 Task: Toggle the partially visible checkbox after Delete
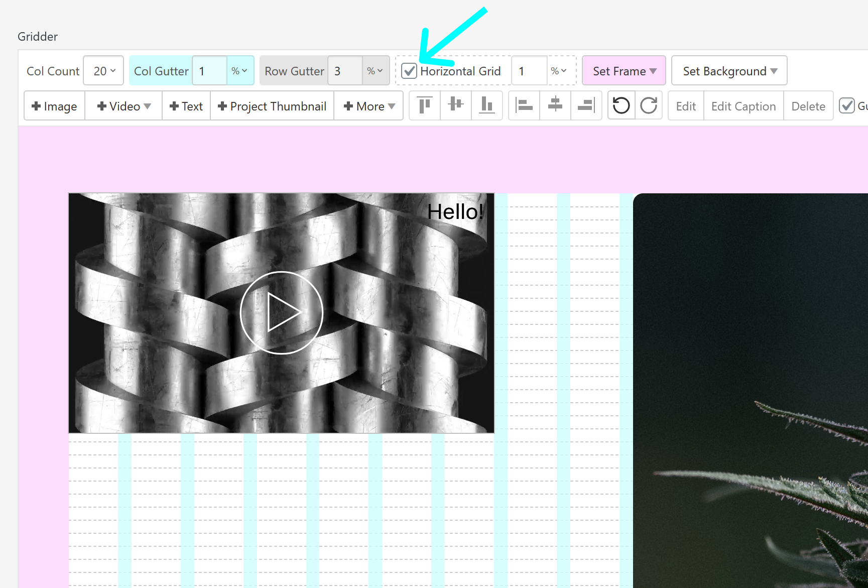847,106
